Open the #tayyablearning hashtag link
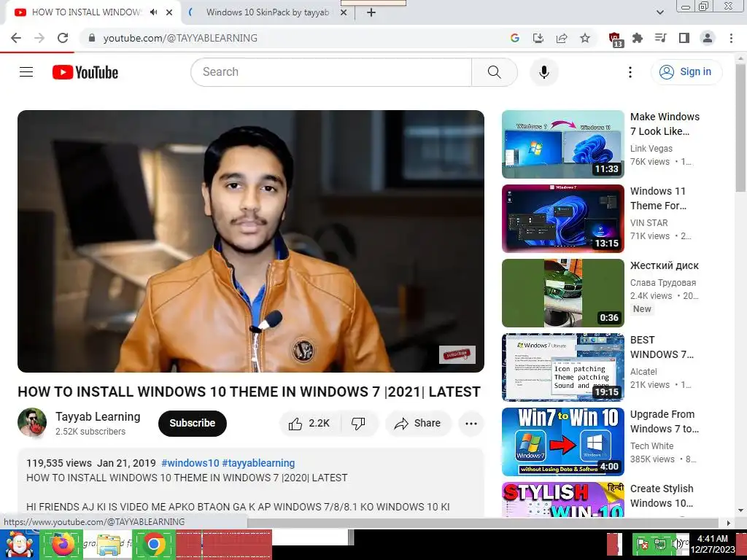The height and width of the screenshot is (560, 747). tap(258, 463)
